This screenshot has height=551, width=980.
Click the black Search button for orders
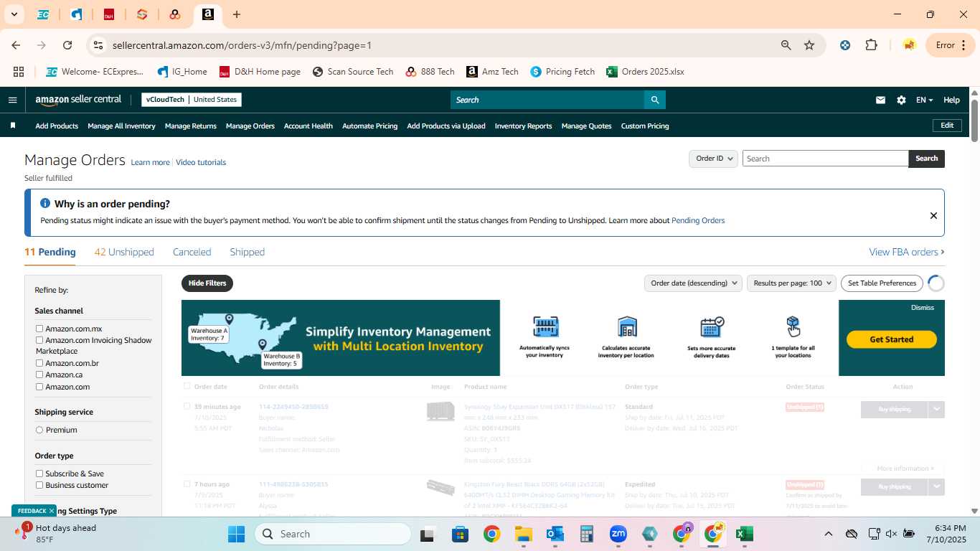(x=926, y=159)
